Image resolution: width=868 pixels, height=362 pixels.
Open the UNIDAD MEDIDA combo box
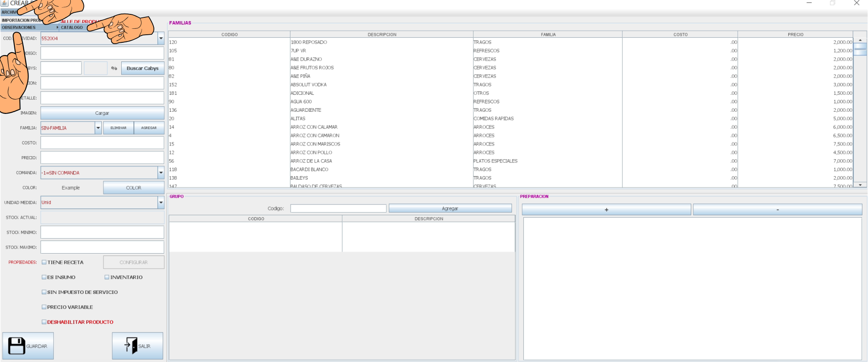tap(161, 202)
